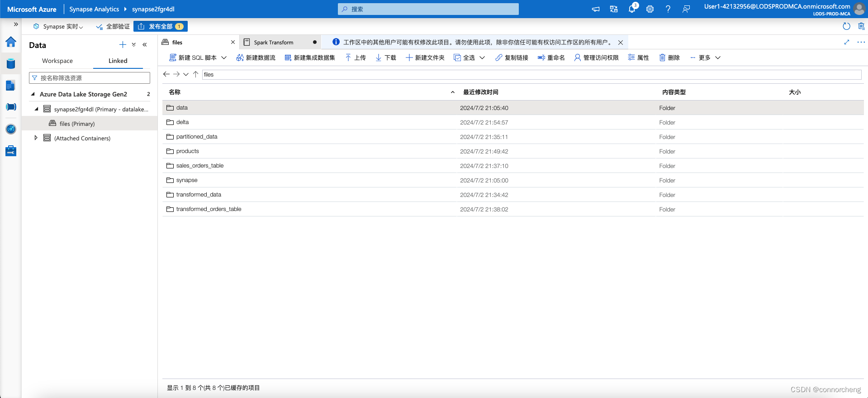
Task: Open the Monitor hub gauge icon
Action: (x=11, y=129)
